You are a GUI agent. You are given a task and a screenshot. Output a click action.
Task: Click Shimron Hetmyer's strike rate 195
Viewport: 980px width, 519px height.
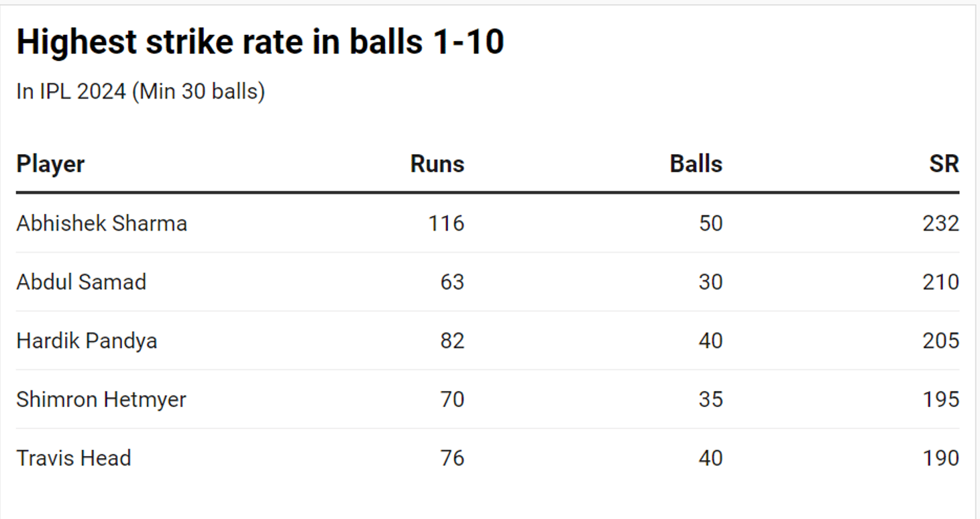point(940,400)
